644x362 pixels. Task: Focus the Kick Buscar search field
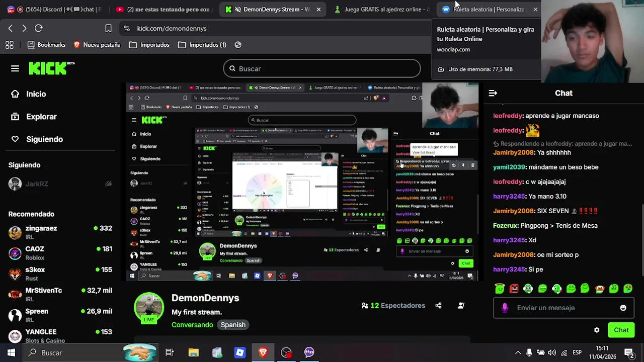coord(322,69)
